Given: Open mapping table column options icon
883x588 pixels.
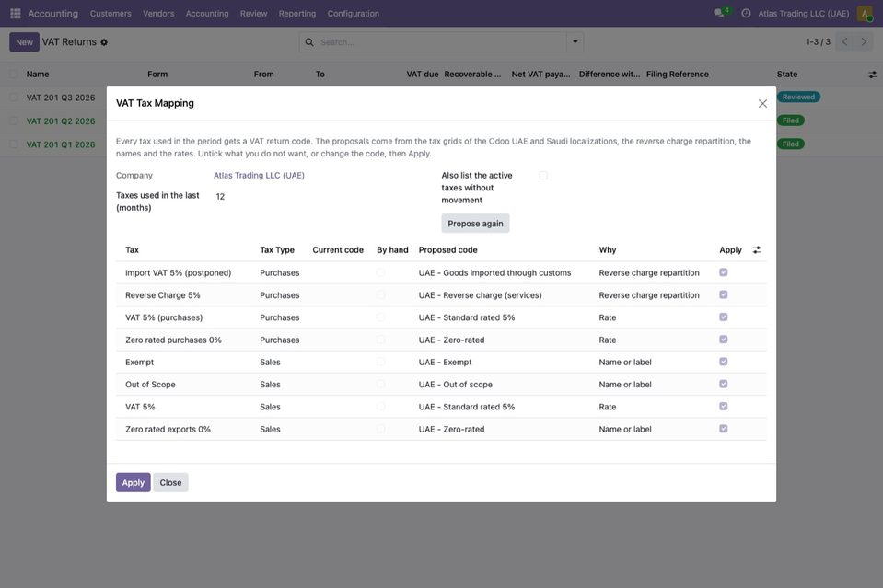Looking at the screenshot, I should (x=757, y=249).
